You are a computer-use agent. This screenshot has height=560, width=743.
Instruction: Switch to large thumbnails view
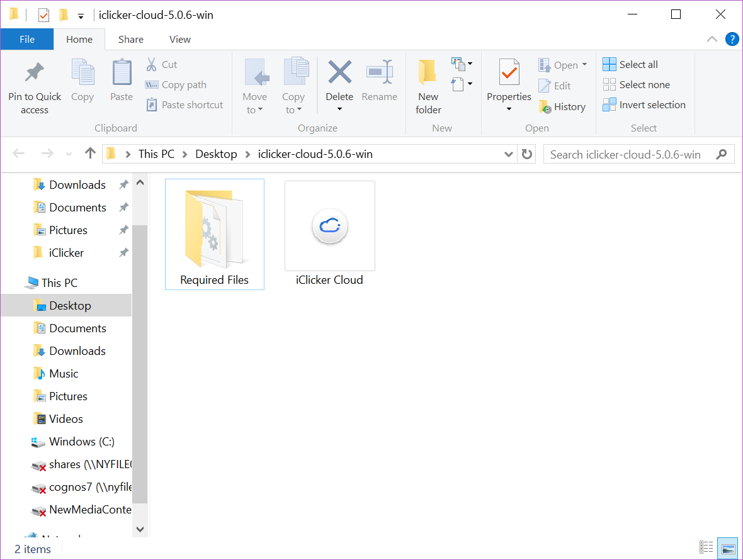tap(728, 548)
